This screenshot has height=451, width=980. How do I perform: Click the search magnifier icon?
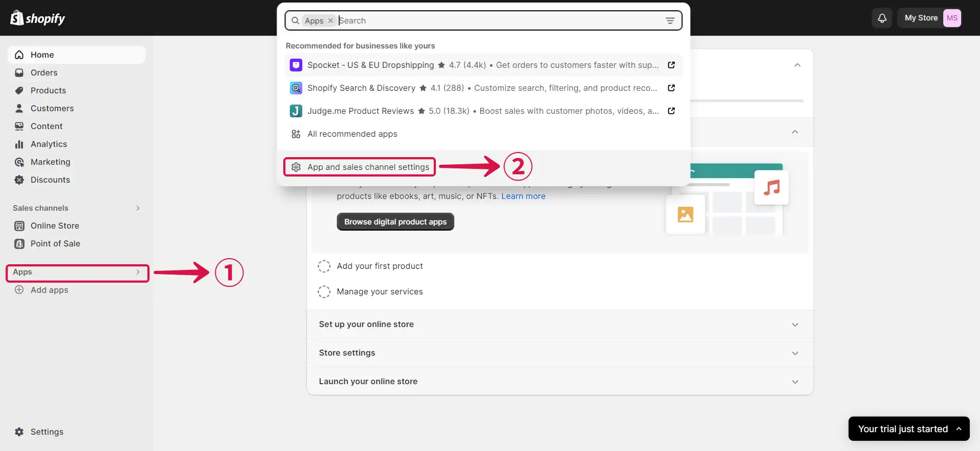coord(295,21)
